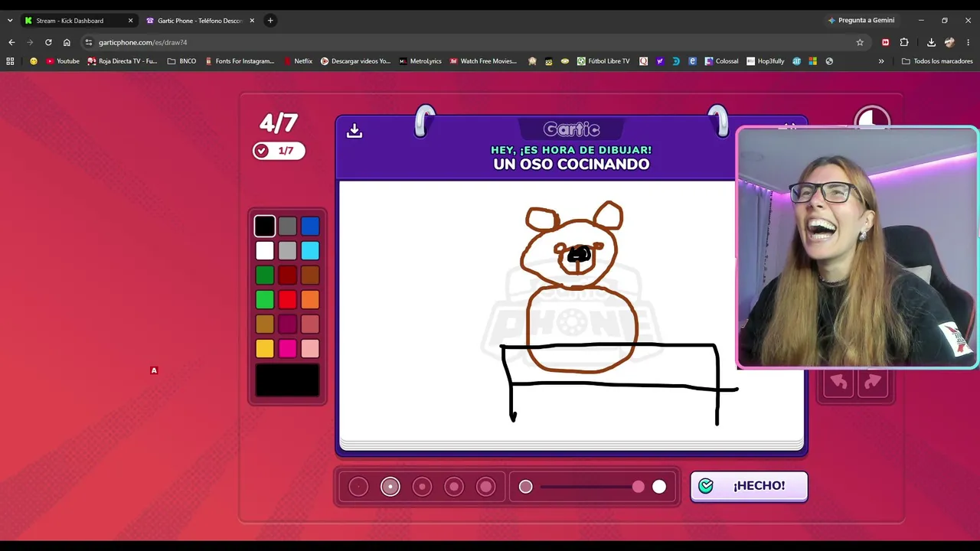Open the Todos los marcadores folder
The image size is (980, 551).
[937, 61]
